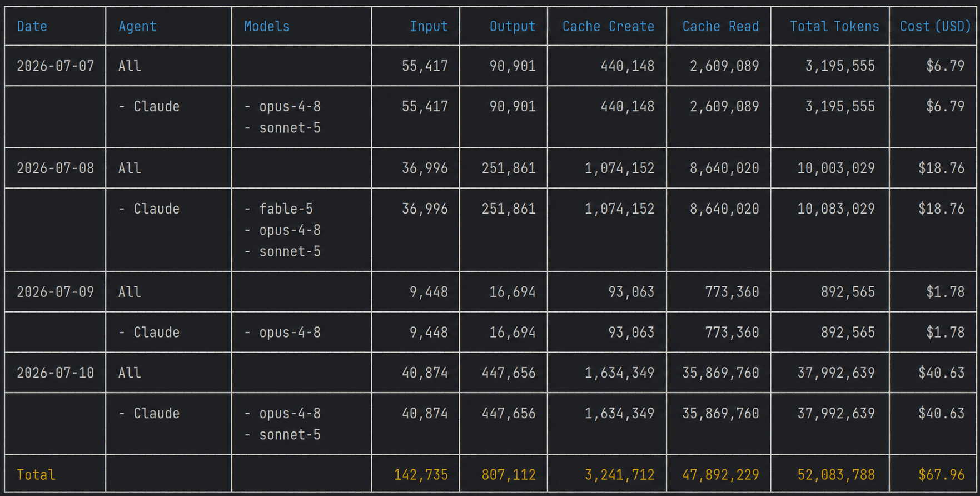The height and width of the screenshot is (496, 980).
Task: Click the Total row label
Action: pyautogui.click(x=36, y=475)
